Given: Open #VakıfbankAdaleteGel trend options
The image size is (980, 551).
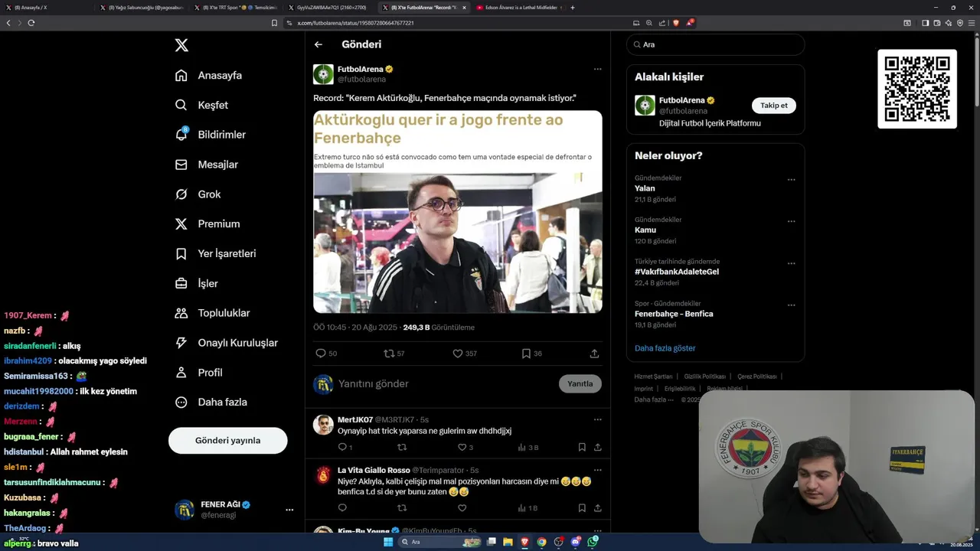Looking at the screenshot, I should click(791, 263).
